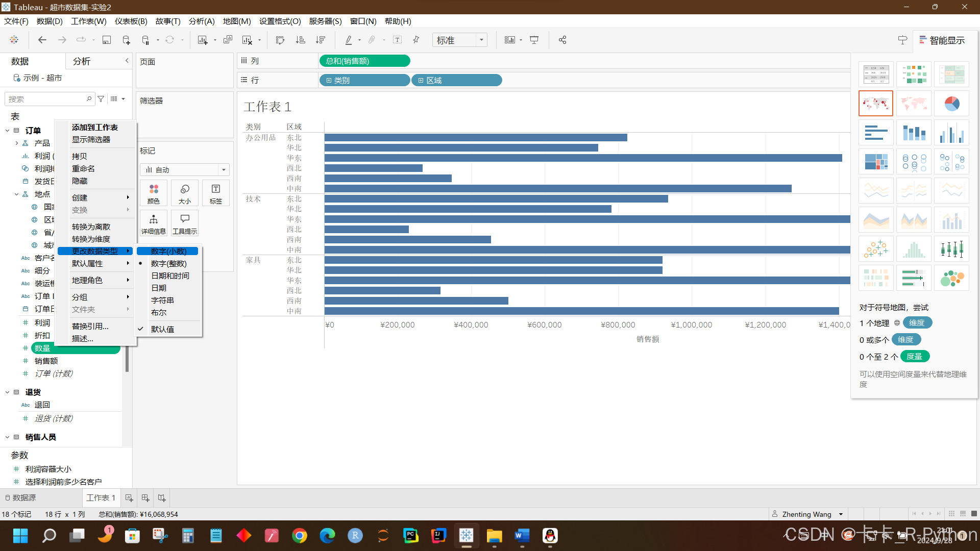Click the 智能显示 Show Me button

[x=942, y=40]
